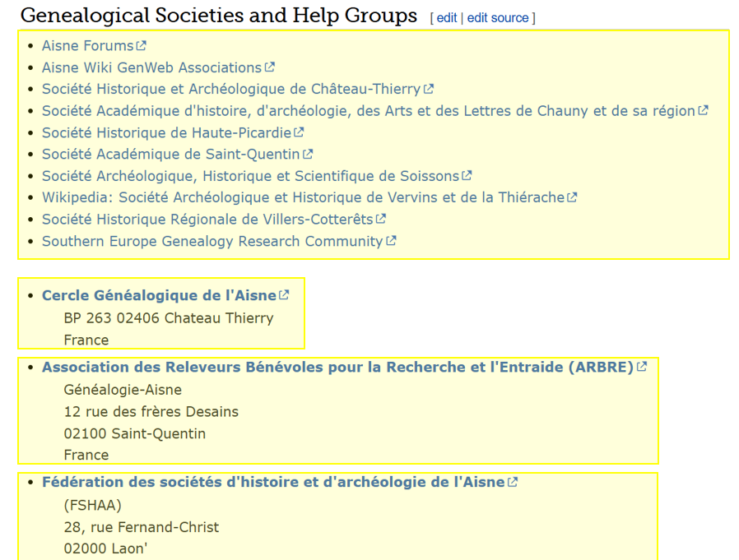Click external-link icon after Villers-Cotterêts link
This screenshot has height=560, width=739.
point(381,219)
